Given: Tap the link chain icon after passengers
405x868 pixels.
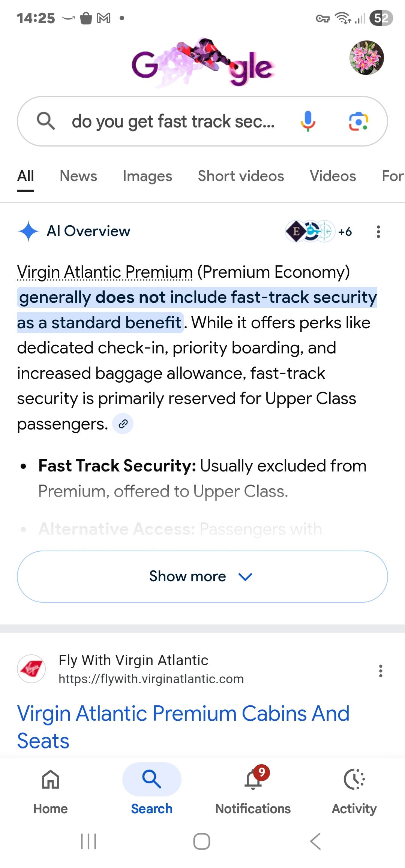Looking at the screenshot, I should click(x=123, y=424).
